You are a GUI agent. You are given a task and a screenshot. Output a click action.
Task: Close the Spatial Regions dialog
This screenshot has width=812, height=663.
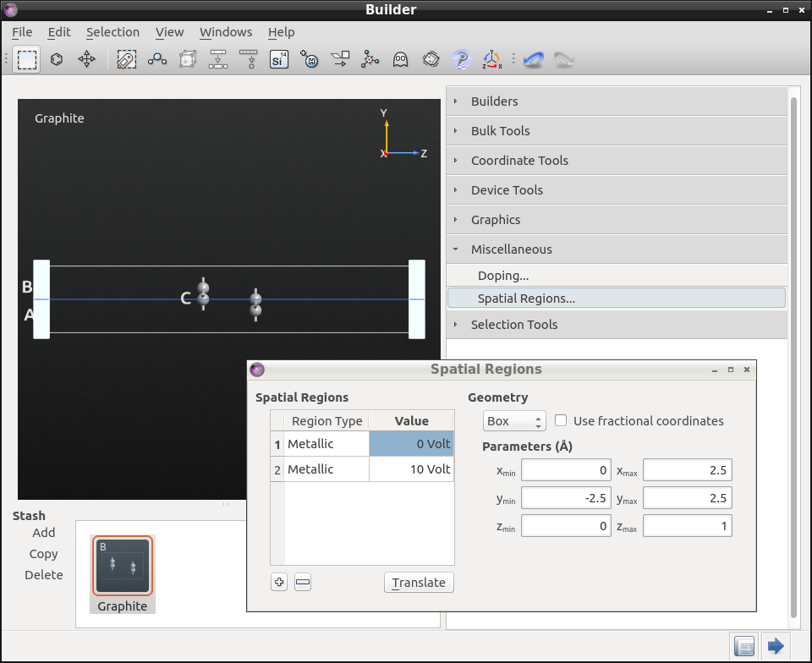(x=747, y=370)
